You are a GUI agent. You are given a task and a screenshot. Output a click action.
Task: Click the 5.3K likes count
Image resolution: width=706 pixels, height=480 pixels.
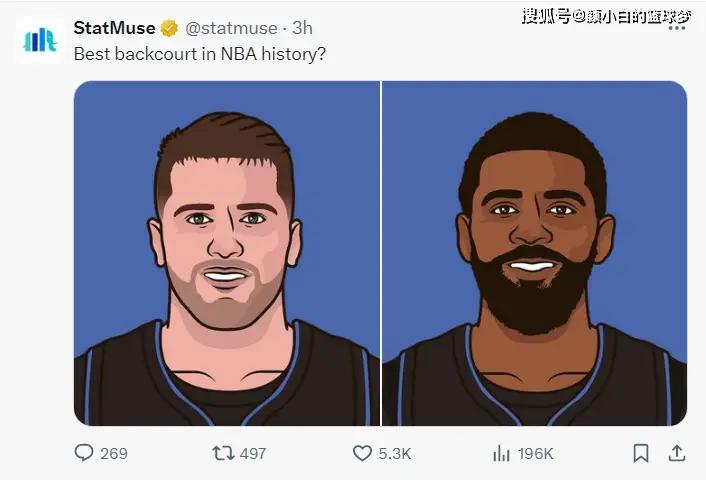click(x=395, y=453)
